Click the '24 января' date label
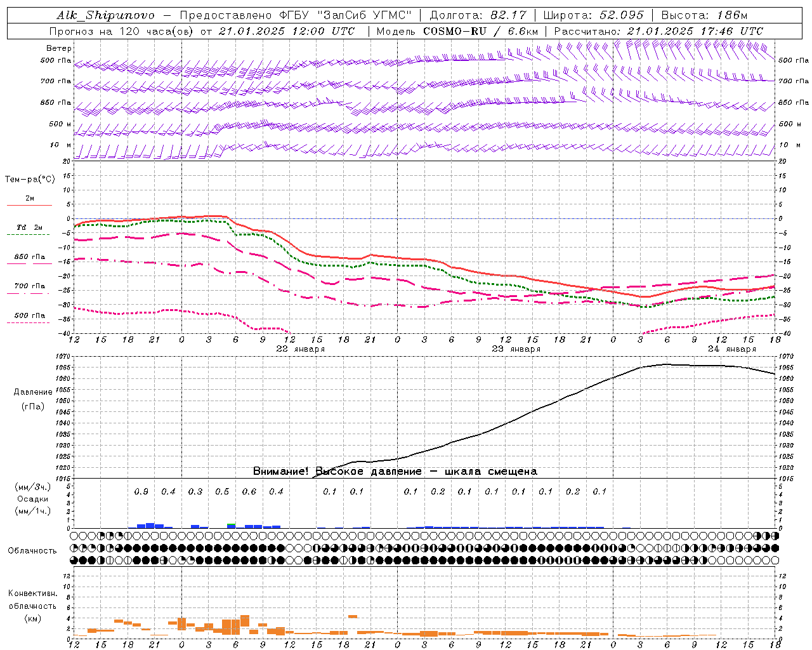Viewport: 812px width, 650px height. point(731,349)
